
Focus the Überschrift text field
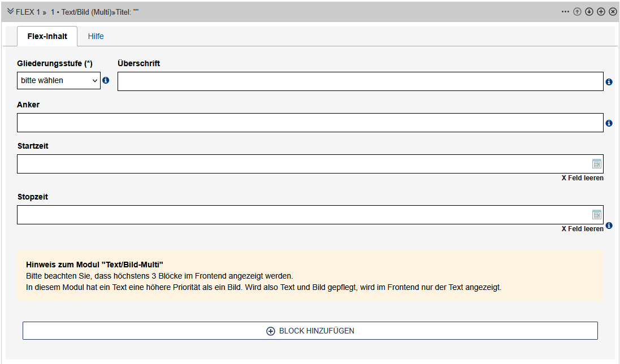360,81
